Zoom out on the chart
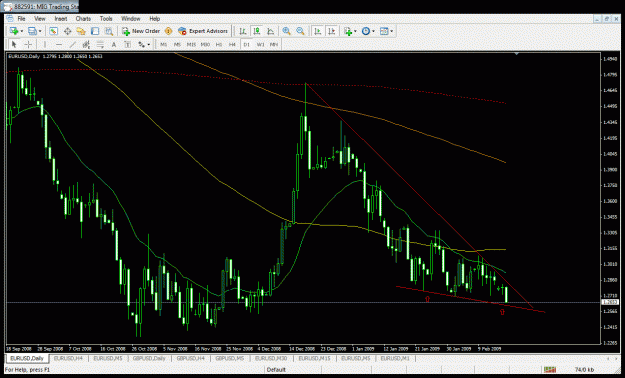 [300, 31]
